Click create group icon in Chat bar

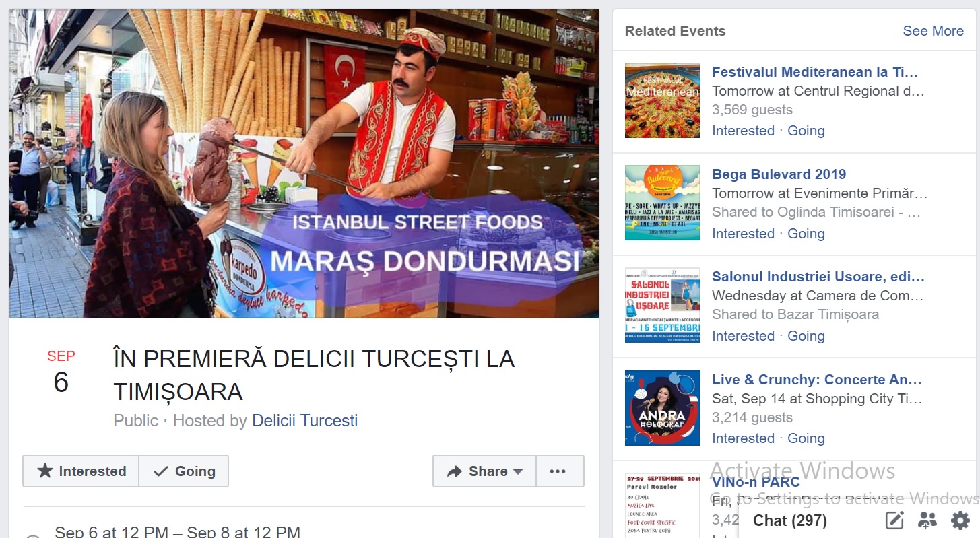pos(927,520)
